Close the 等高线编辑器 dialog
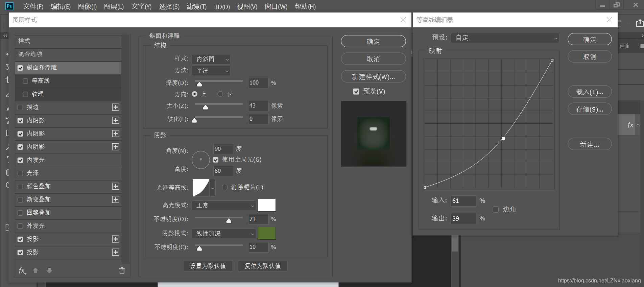 [609, 20]
